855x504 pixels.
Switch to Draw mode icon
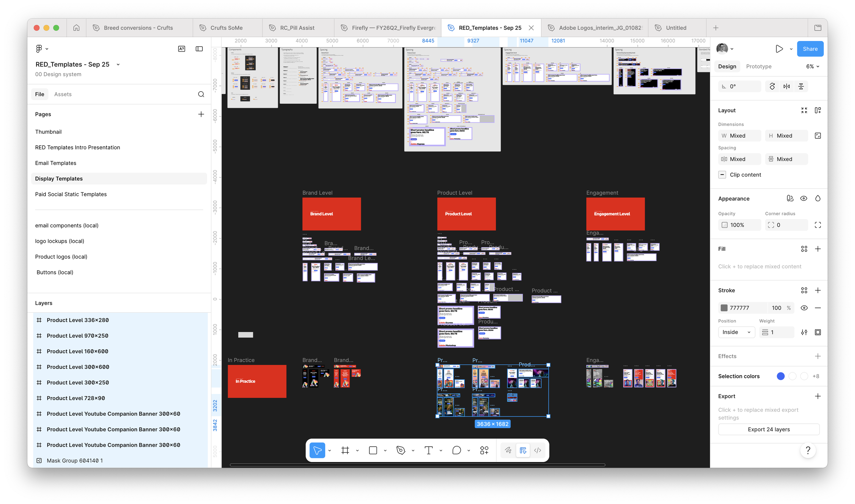pyautogui.click(x=508, y=450)
